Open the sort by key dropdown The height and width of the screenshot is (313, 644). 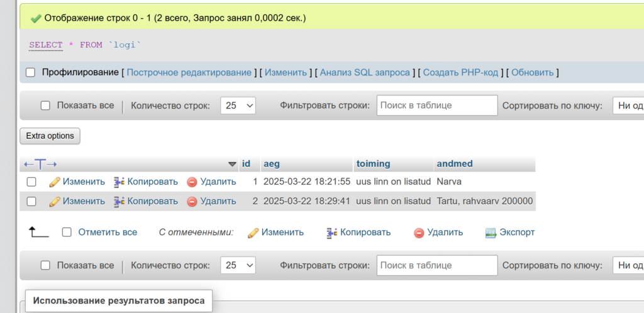pos(628,106)
